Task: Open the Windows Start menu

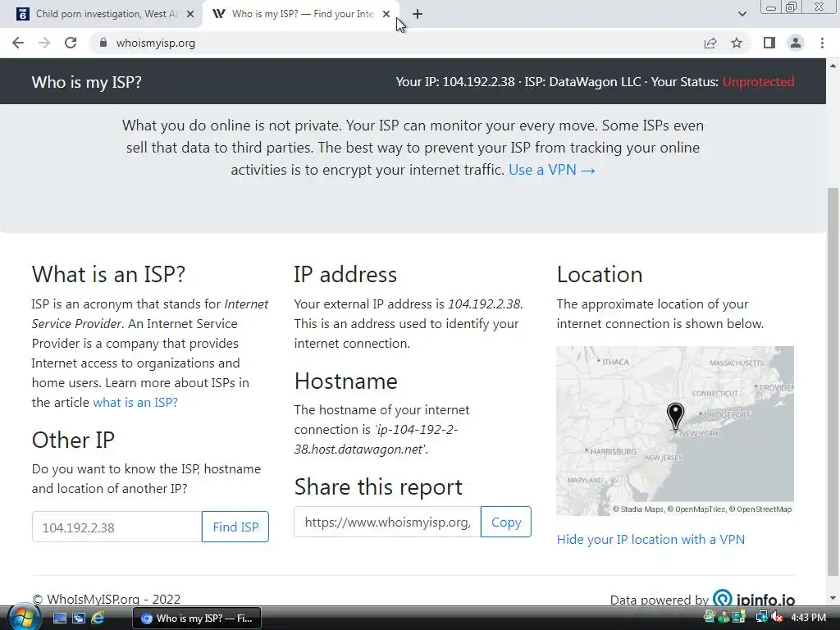Action: [x=23, y=618]
